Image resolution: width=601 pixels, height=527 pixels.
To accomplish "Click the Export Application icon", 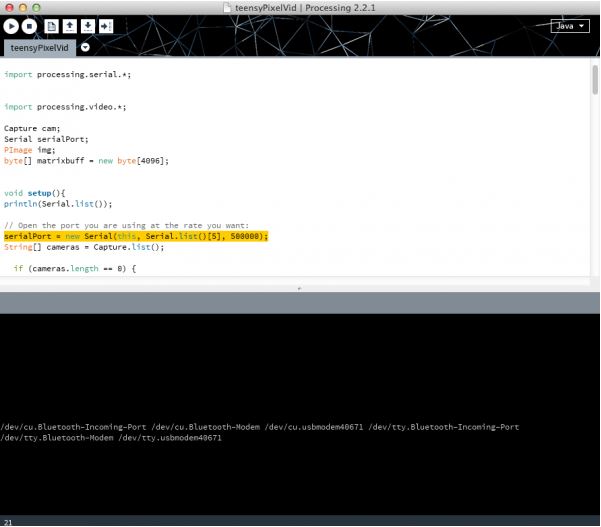I will pos(107,26).
